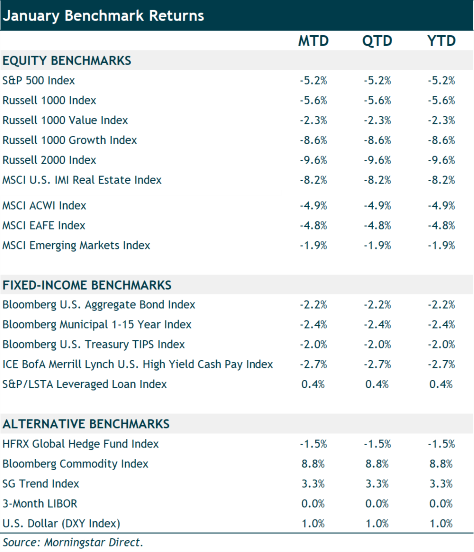
Task: Click ALTERNATIVE BENCHMARKS section heading
Action: 86,424
